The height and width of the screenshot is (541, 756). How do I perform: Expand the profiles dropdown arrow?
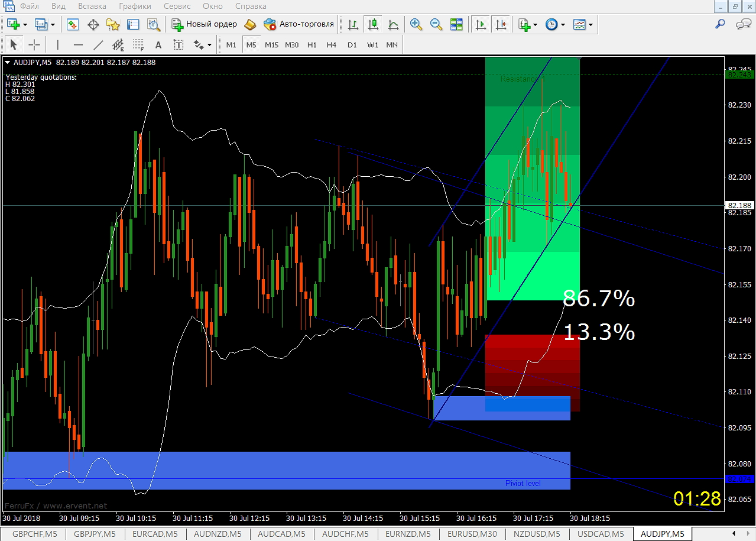coord(53,24)
